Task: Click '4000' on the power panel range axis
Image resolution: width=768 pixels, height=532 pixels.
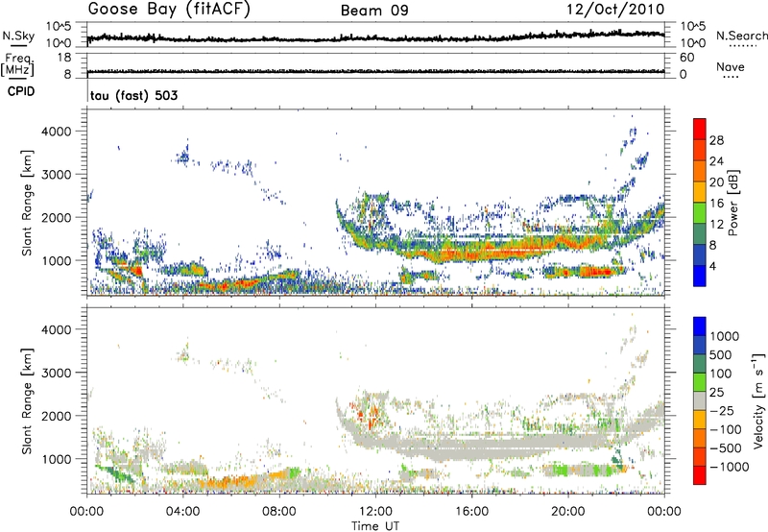Action: (x=56, y=132)
